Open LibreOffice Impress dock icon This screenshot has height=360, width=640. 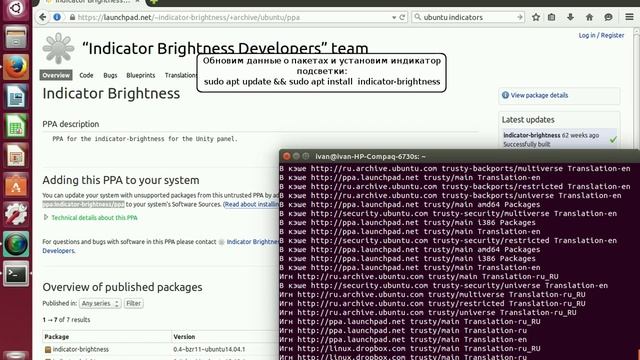tap(16, 156)
